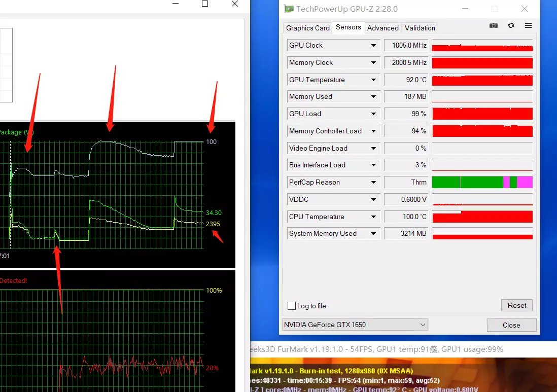
Task: Open the GPU Temperature dropdown arrow
Action: 373,80
